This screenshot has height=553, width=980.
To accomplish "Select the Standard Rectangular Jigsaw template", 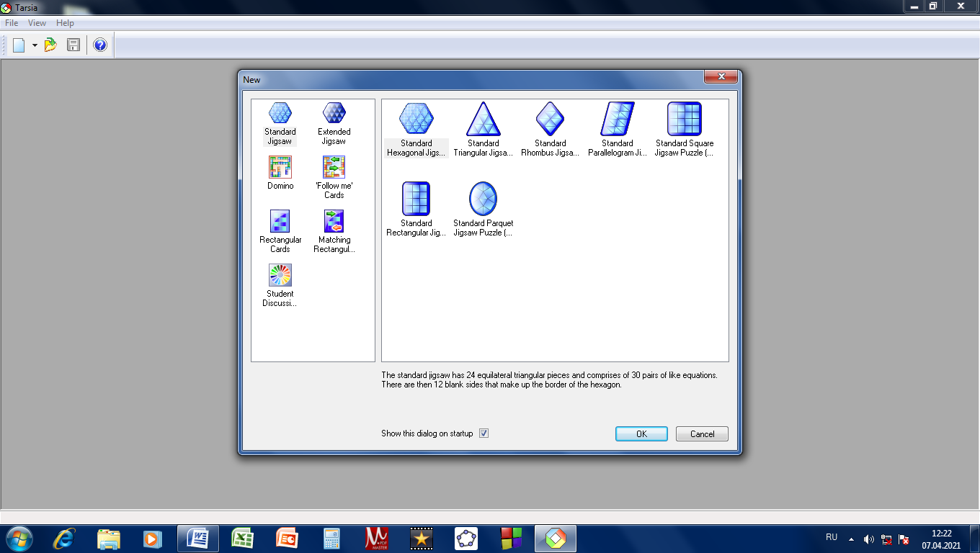I will tap(416, 199).
